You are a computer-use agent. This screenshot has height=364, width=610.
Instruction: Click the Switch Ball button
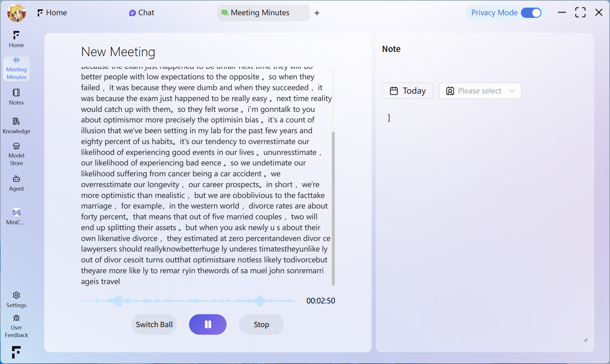tap(154, 324)
